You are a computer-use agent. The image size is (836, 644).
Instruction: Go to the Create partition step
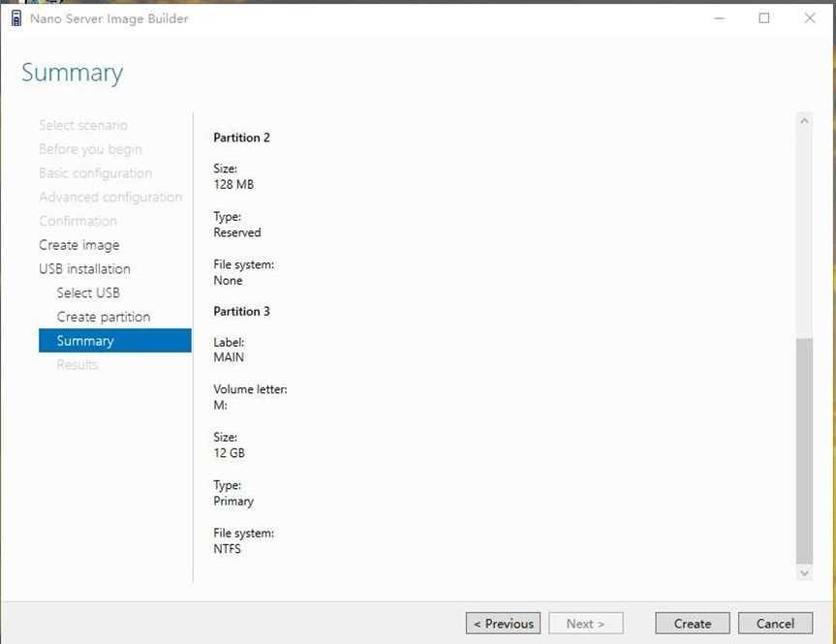tap(104, 317)
